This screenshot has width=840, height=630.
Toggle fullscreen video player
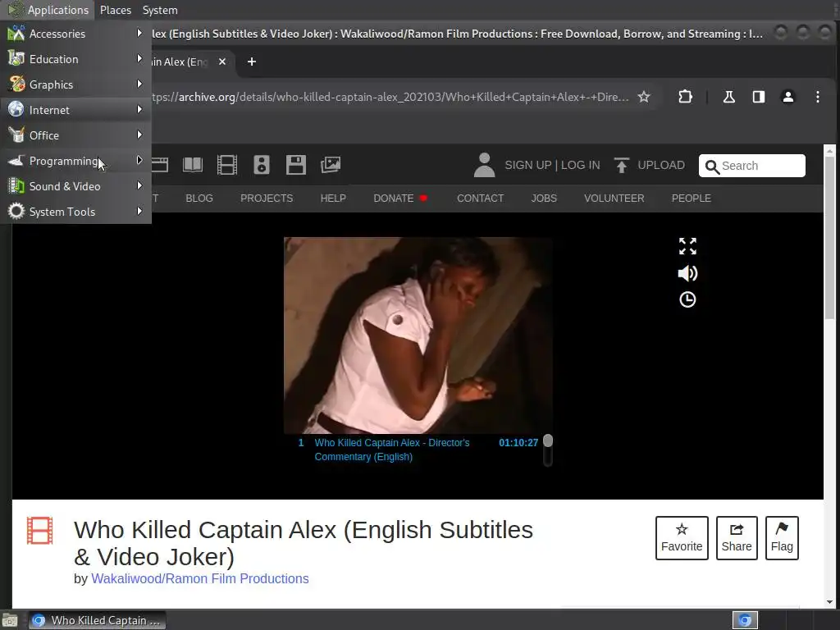coord(687,246)
